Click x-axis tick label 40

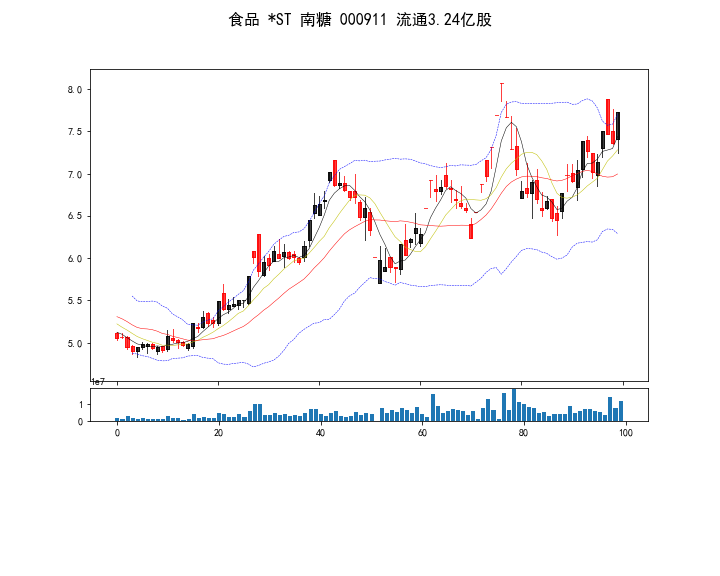pyautogui.click(x=320, y=434)
